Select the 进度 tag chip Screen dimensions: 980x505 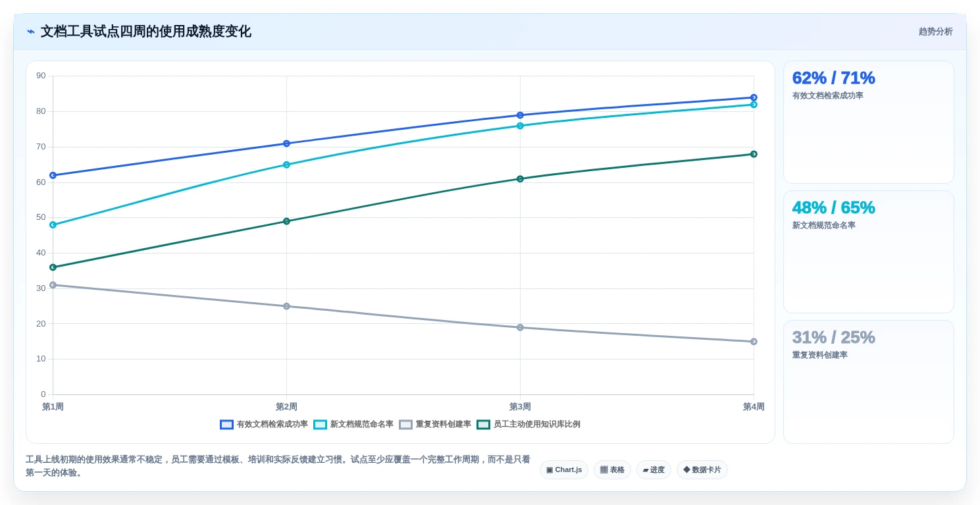tap(654, 469)
